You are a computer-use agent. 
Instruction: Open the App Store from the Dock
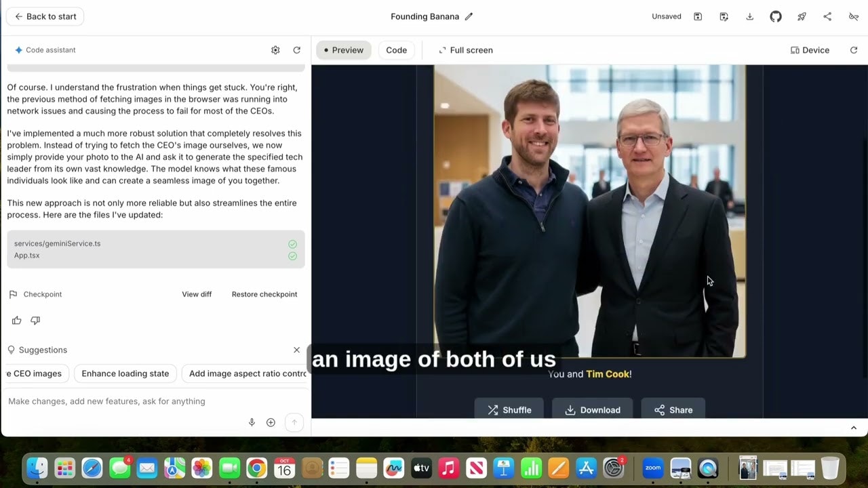click(586, 468)
